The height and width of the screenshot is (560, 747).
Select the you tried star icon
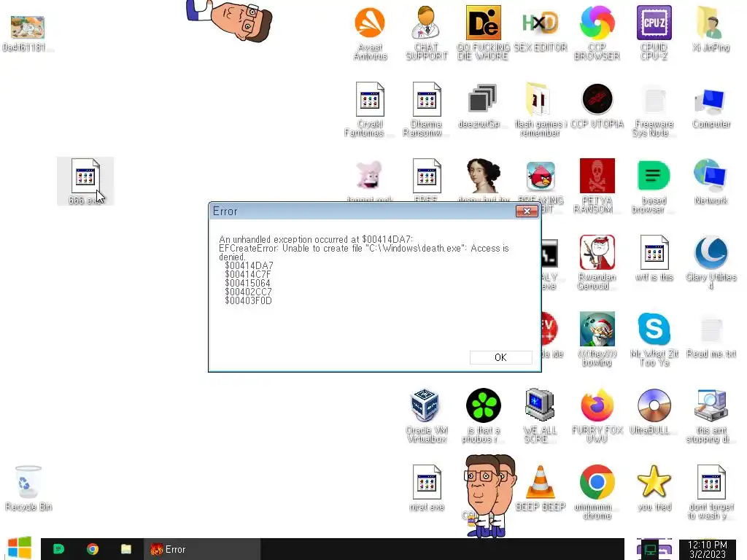pyautogui.click(x=654, y=488)
